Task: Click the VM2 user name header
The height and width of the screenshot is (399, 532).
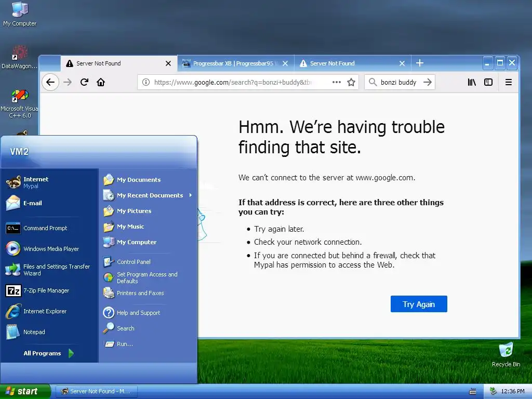Action: (x=19, y=152)
